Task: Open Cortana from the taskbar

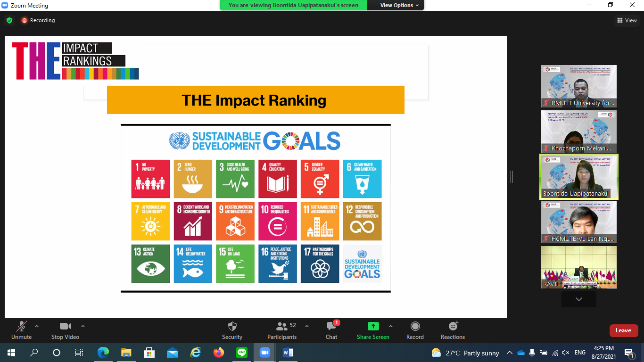Action: tap(57, 353)
